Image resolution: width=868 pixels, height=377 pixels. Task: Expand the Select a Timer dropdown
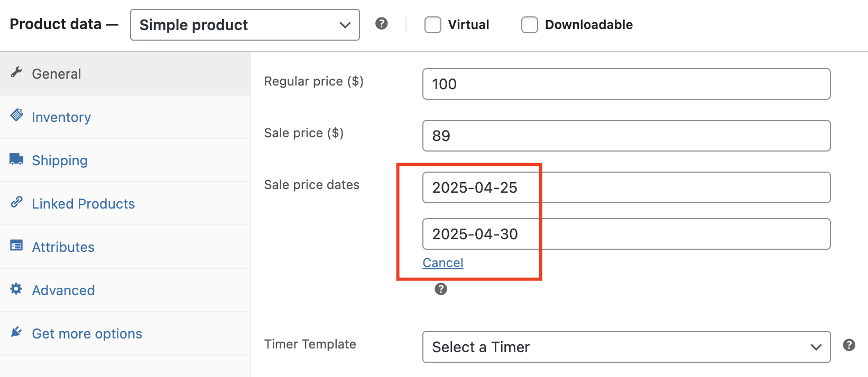tap(626, 347)
